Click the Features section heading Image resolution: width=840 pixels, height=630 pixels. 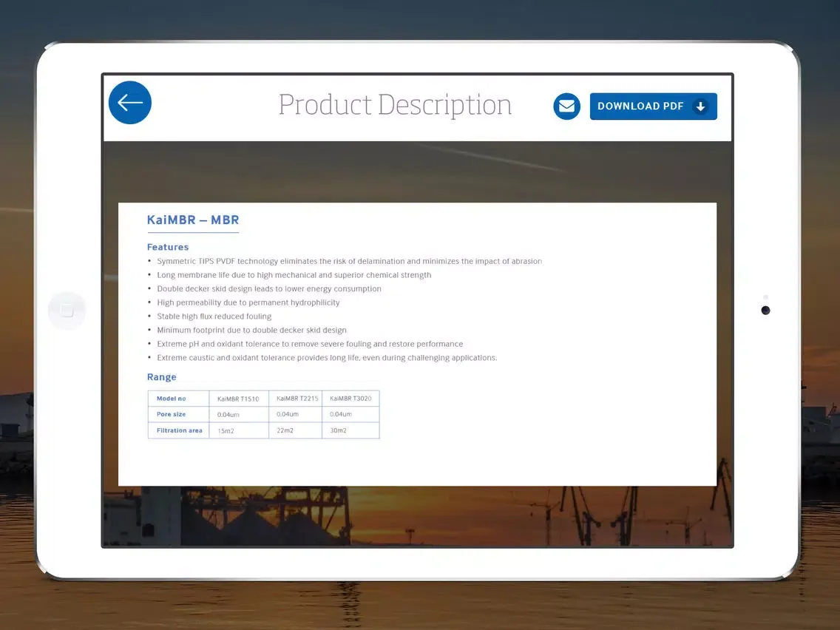[168, 247]
